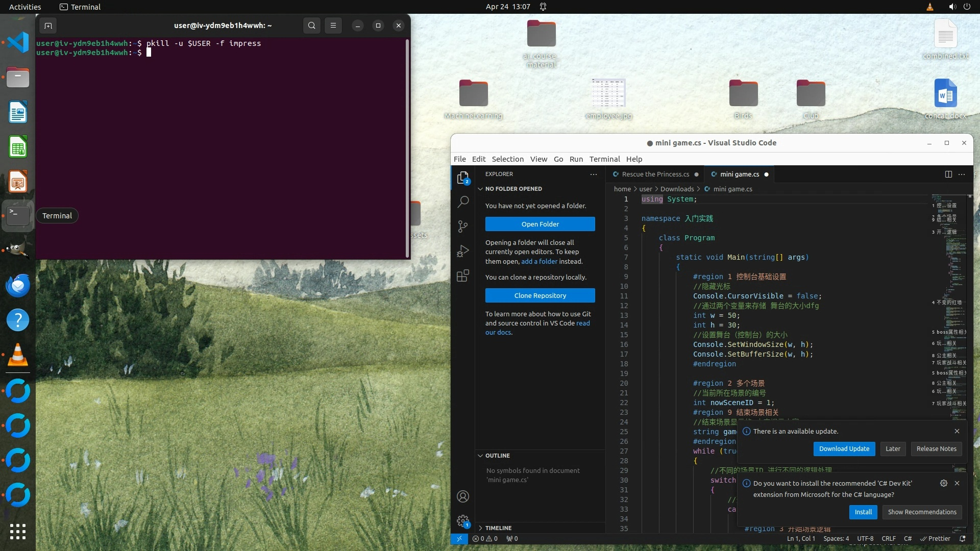Open the Run and Debug view

tap(463, 251)
